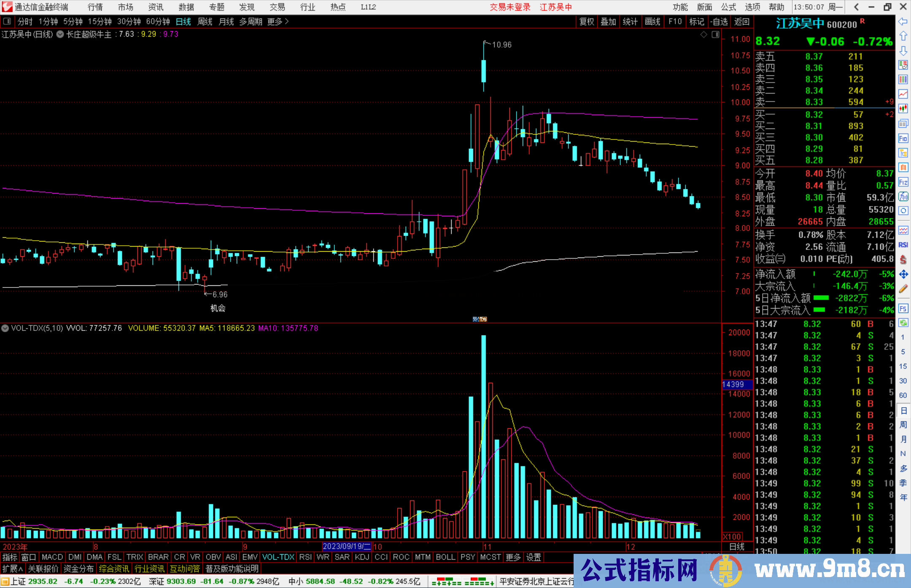Select the blue four-way move arrows tool

(x=903, y=274)
